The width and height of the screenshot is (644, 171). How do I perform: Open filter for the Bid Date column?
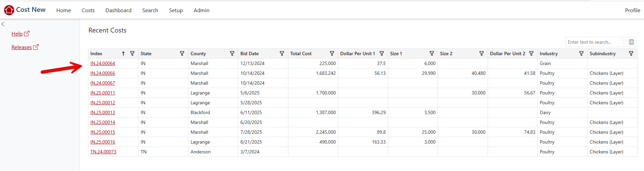[282, 54]
